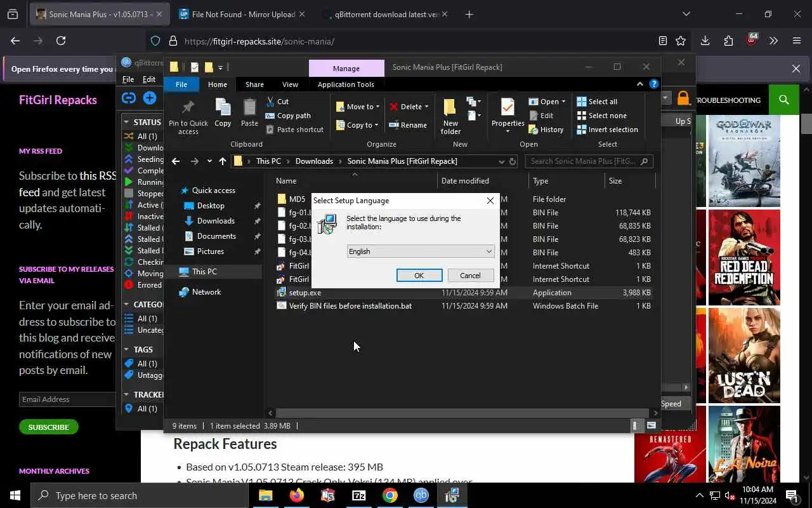Image resolution: width=812 pixels, height=508 pixels.
Task: Click green SUBSCRIBE button on website
Action: click(x=48, y=427)
